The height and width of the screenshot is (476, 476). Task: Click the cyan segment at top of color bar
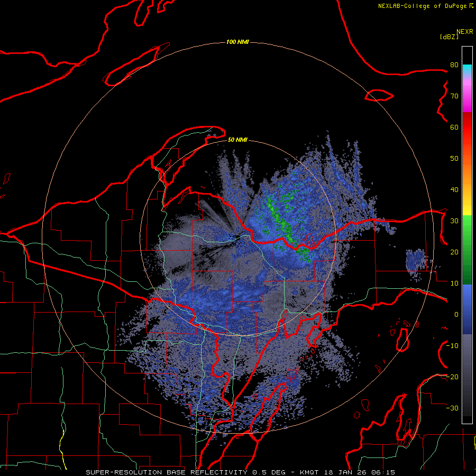click(x=467, y=69)
